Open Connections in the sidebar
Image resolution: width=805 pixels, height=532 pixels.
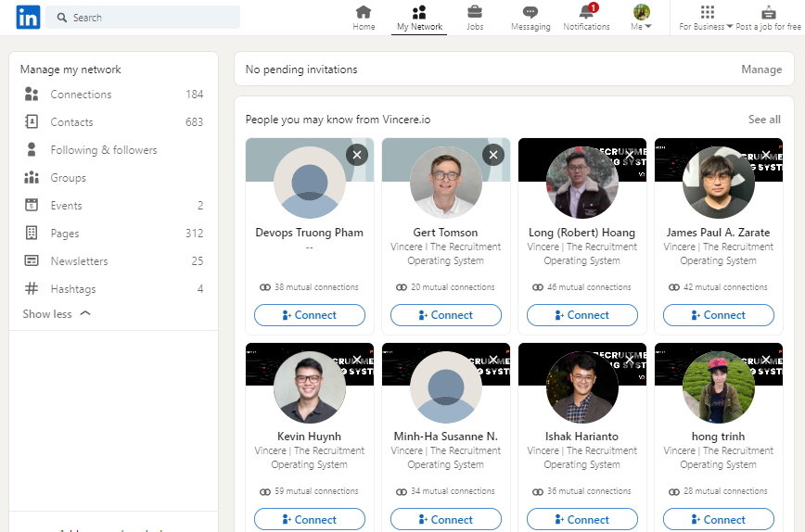point(113,95)
